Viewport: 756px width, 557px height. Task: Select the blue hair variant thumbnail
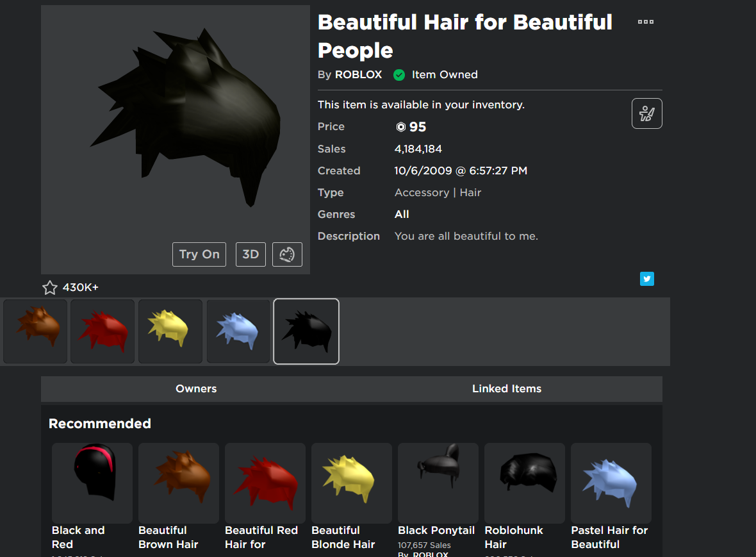point(238,331)
